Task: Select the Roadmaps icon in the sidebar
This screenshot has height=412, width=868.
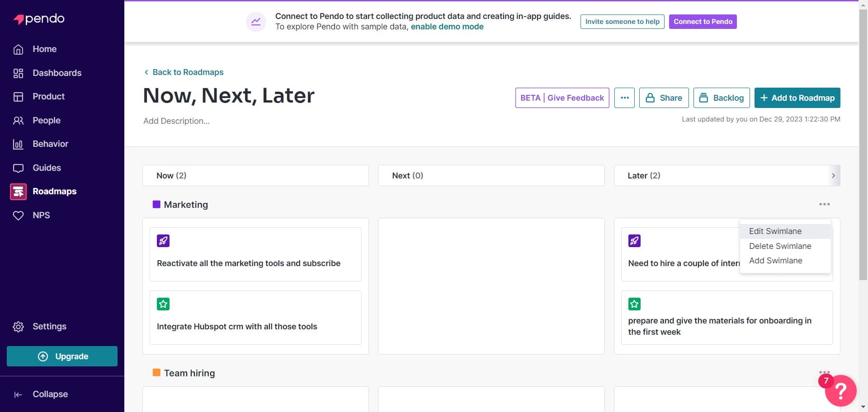Action: 18,192
